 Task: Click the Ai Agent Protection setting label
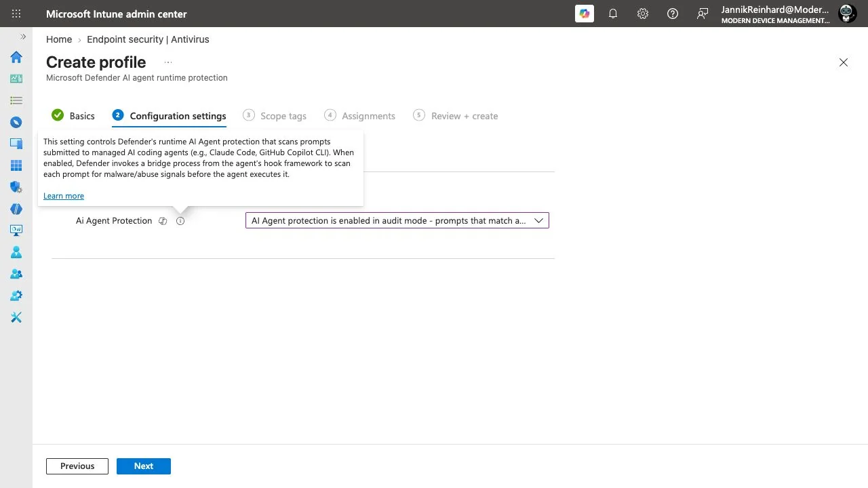pos(114,221)
